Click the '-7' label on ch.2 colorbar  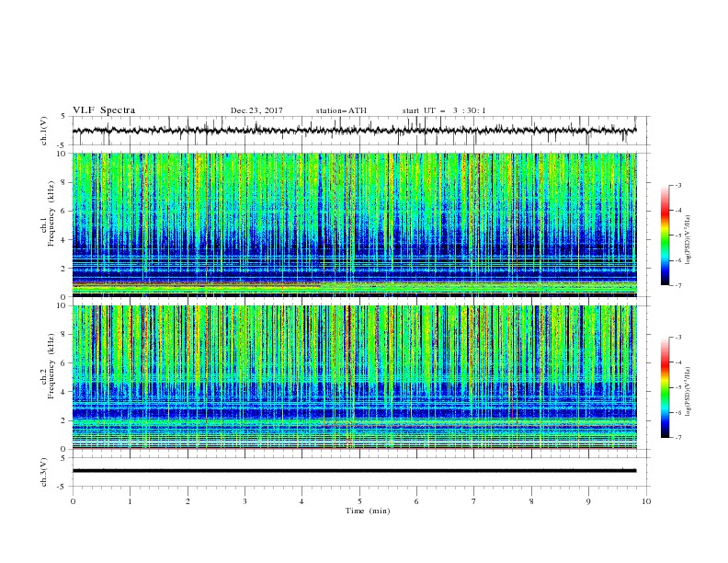[678, 438]
